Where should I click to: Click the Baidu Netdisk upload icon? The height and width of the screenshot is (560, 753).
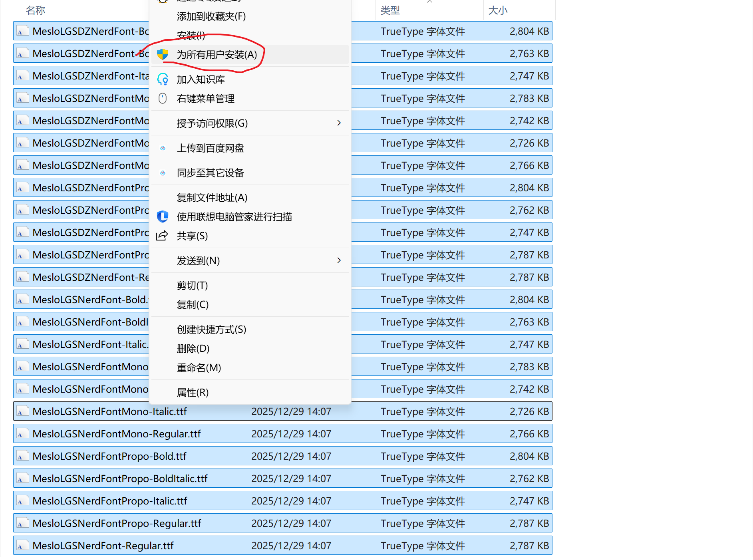coord(163,148)
